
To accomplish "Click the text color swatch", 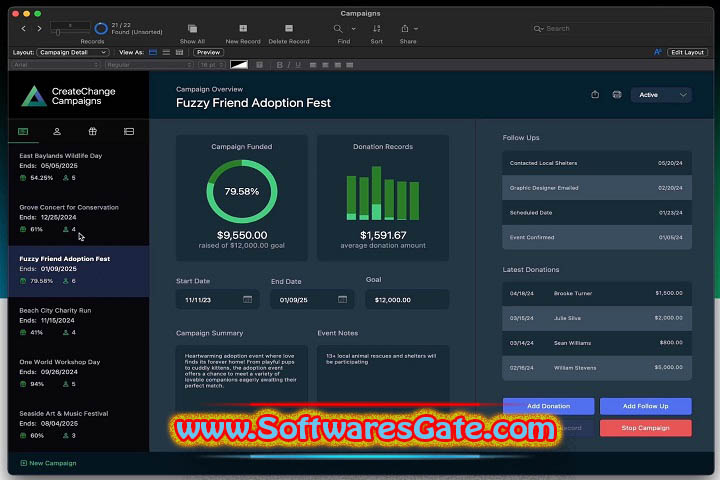I will tap(239, 65).
